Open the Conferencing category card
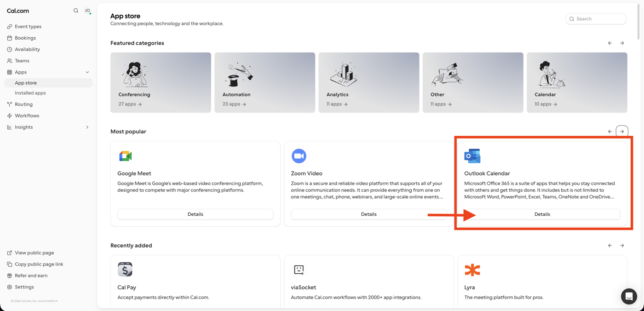Image resolution: width=644 pixels, height=311 pixels. click(161, 82)
